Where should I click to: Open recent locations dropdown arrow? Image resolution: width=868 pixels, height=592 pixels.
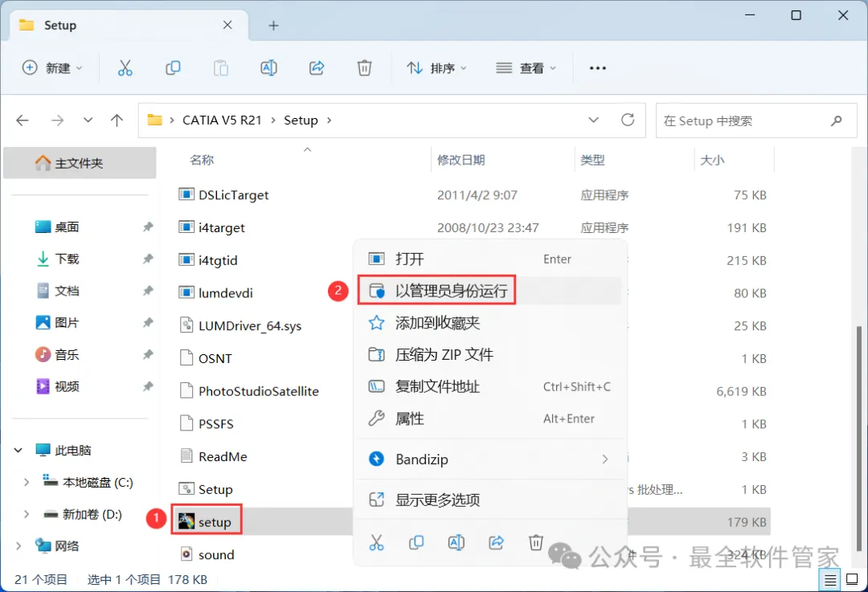(x=88, y=120)
